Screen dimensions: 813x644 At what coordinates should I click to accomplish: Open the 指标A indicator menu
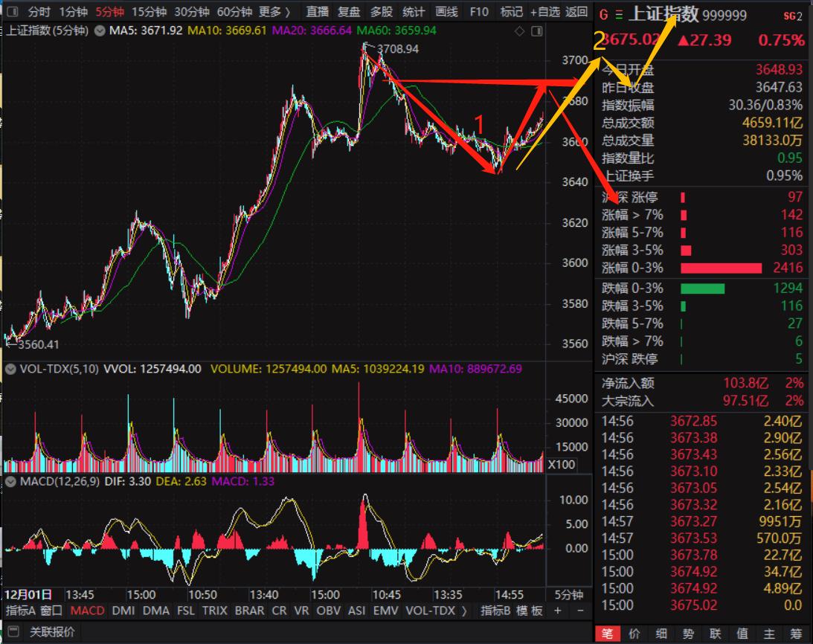[x=20, y=611]
